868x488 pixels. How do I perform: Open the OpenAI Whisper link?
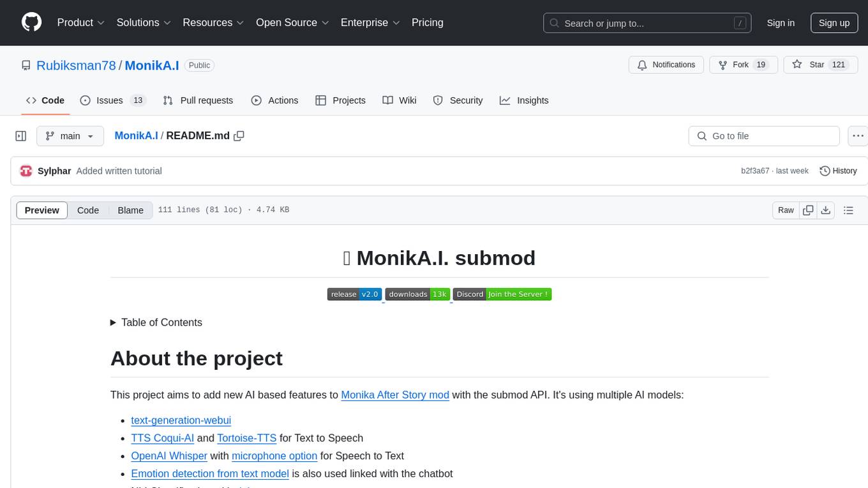coord(169,456)
